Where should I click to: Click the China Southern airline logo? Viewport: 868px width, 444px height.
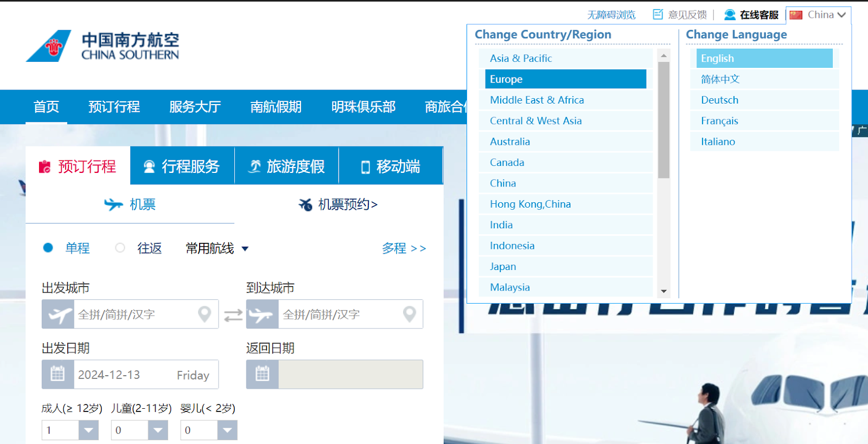coord(103,46)
